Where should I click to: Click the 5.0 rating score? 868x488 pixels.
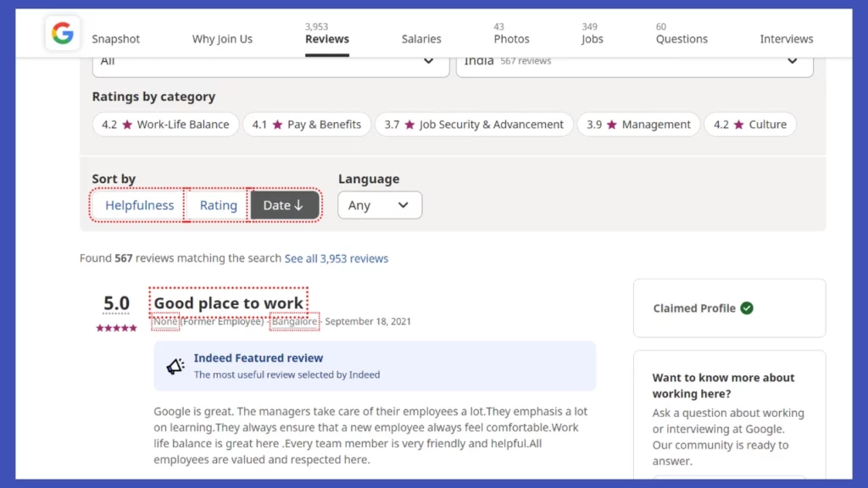coord(116,304)
